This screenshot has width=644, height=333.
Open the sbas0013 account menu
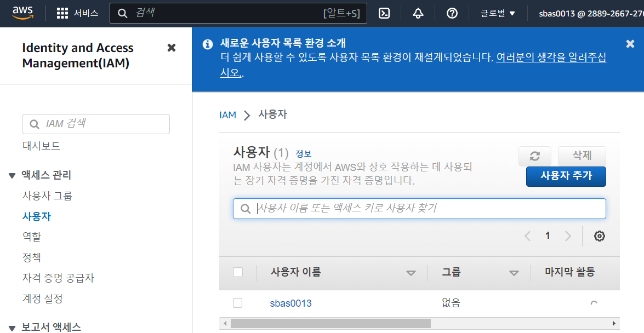tap(591, 13)
